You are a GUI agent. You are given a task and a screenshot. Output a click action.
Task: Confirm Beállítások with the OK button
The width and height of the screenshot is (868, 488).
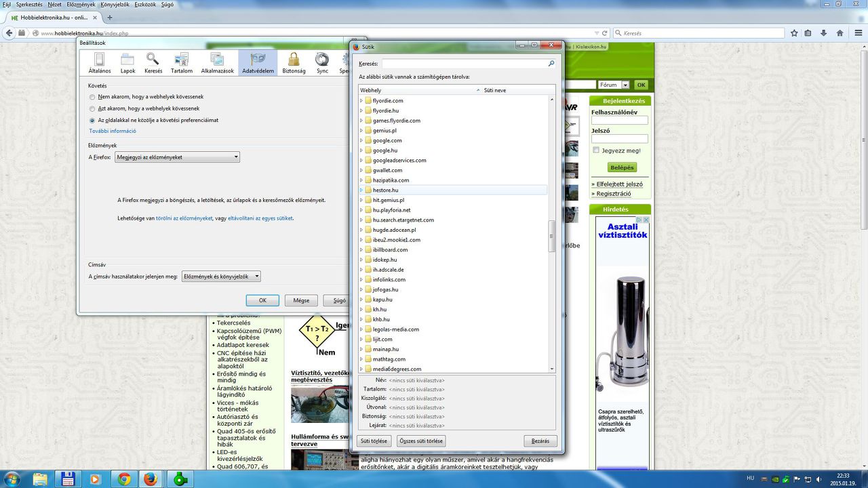coord(262,300)
